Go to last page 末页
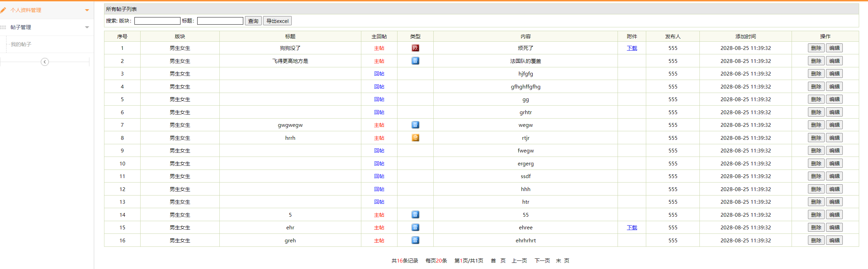The width and height of the screenshot is (868, 269). (x=563, y=261)
